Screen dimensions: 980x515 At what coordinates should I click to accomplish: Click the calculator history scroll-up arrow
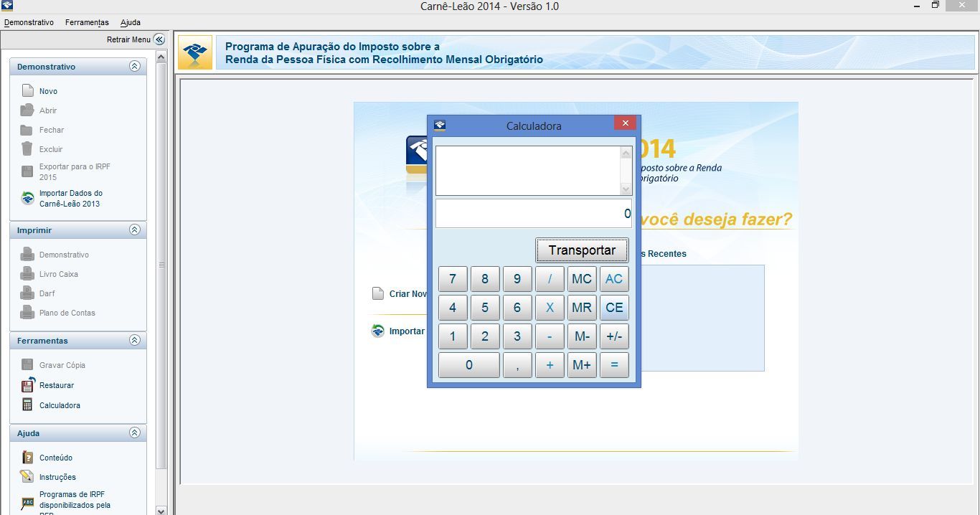pyautogui.click(x=626, y=153)
